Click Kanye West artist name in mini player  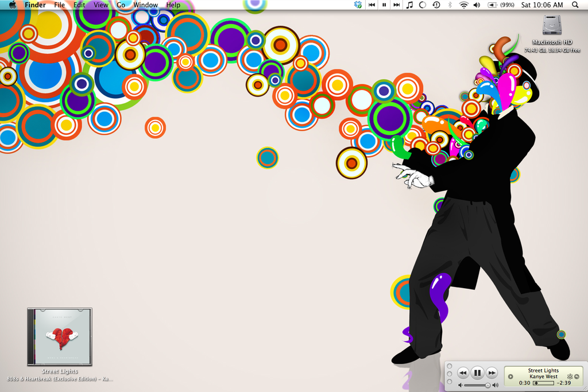pos(544,377)
